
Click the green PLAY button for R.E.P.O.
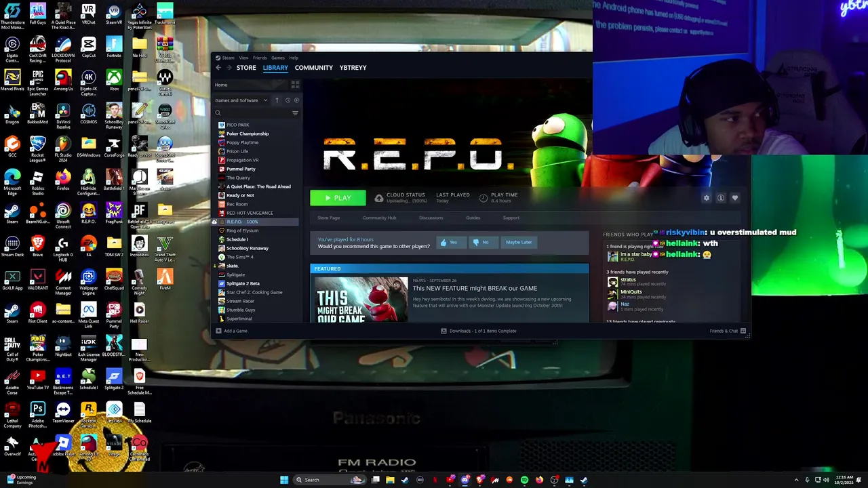338,198
